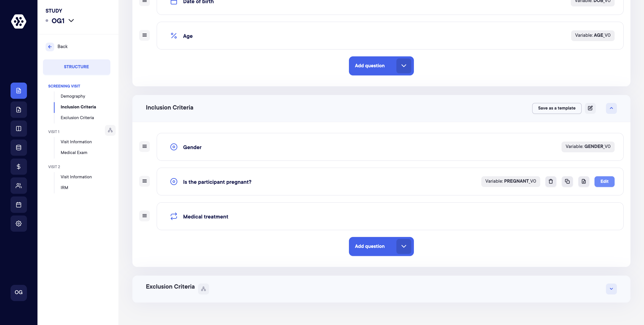
Task: Expand the Exclusion Criteria section
Action: pos(611,289)
